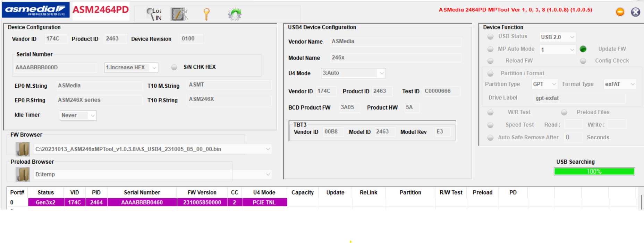
Task: Enable the Reload FW option
Action: pos(490,61)
